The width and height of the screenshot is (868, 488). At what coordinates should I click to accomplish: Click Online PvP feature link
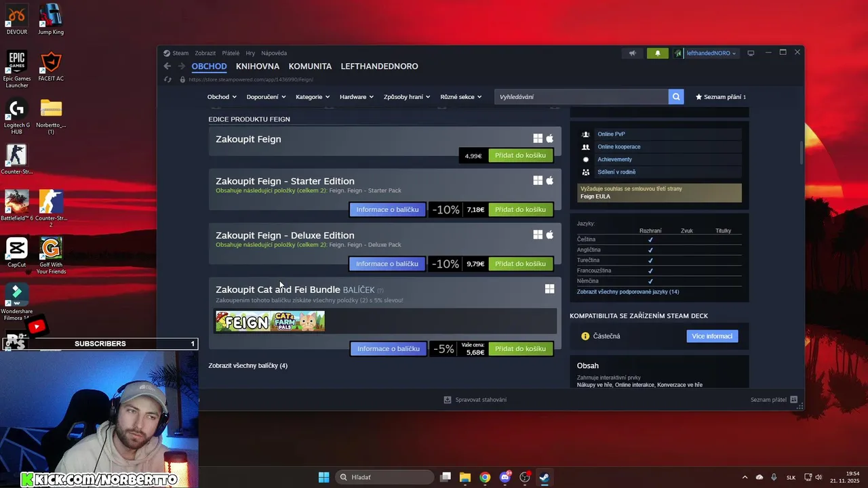click(611, 134)
